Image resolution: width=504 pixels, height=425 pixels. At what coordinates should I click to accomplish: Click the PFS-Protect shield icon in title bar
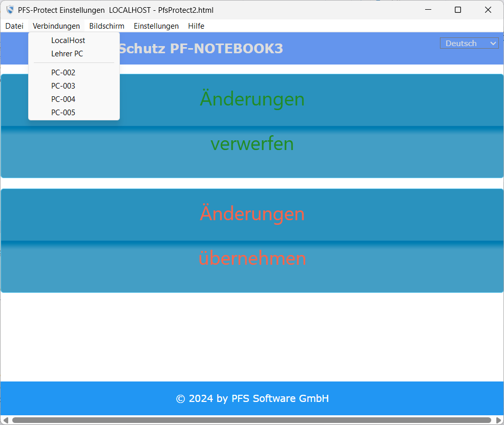(x=10, y=10)
